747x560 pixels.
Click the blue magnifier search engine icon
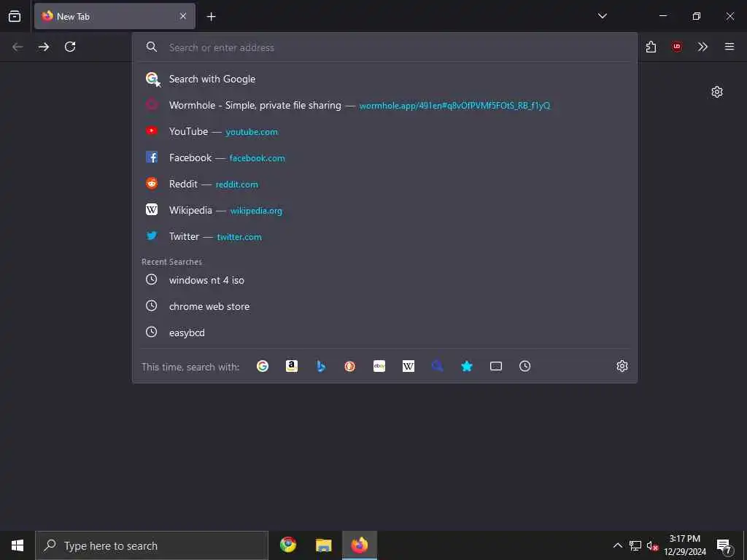[x=438, y=366]
